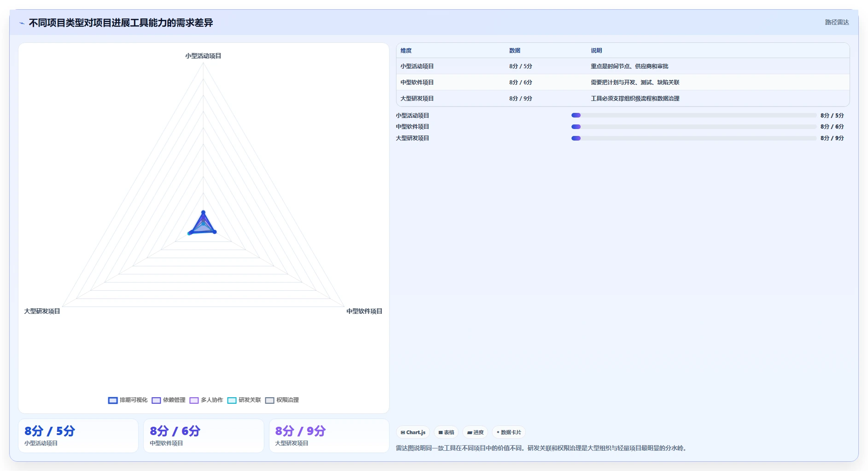Click the radar axis label 中型软件项目
Image resolution: width=868 pixels, height=471 pixels.
click(x=364, y=312)
